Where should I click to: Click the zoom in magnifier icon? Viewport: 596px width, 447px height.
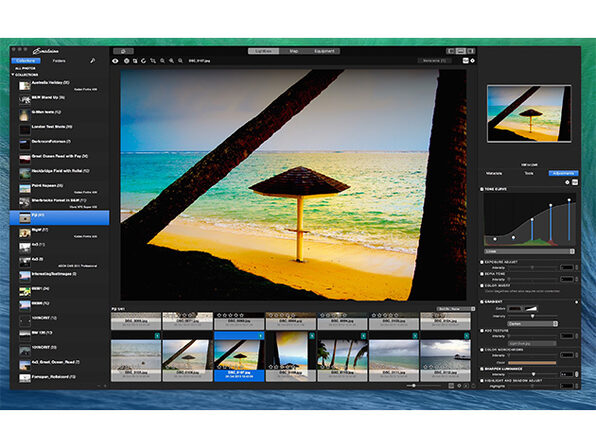pyautogui.click(x=171, y=61)
